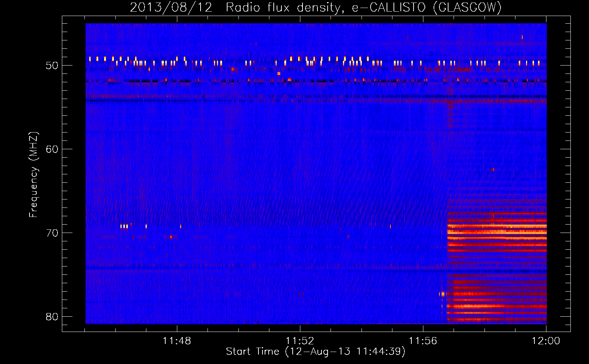Screen dimensions: 589x364
Task: Click the 70 frequency tick label
Action: pos(52,233)
